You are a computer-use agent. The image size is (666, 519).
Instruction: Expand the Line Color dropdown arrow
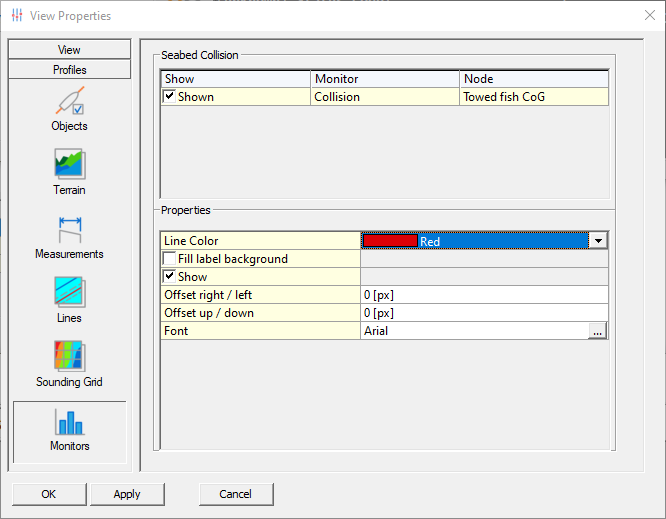click(x=598, y=241)
